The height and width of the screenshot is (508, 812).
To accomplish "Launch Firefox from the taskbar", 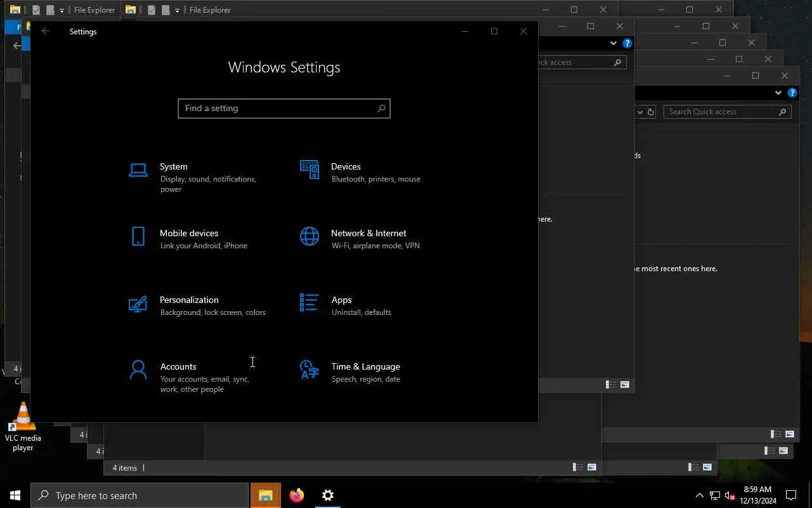I will tap(297, 495).
